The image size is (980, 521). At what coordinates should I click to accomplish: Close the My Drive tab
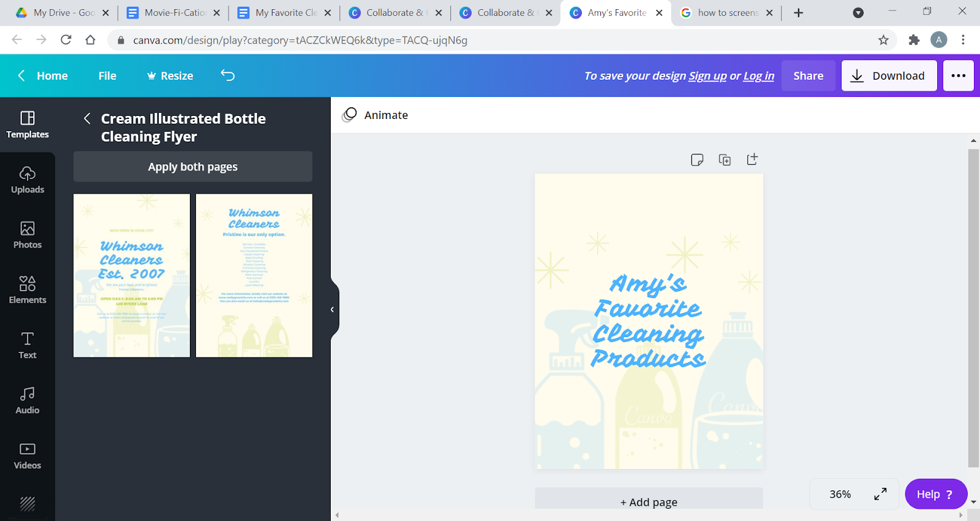coord(105,13)
